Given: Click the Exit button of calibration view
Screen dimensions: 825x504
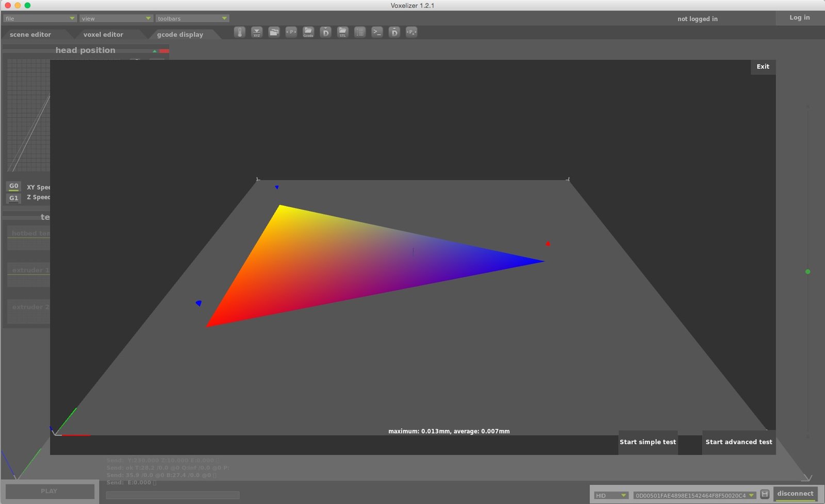Looking at the screenshot, I should 763,66.
